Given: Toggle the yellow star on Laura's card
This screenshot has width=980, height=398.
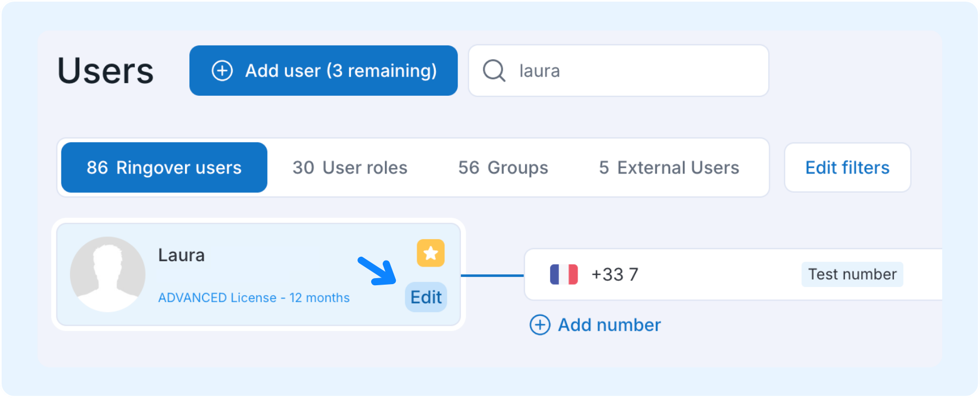Looking at the screenshot, I should click(x=430, y=253).
